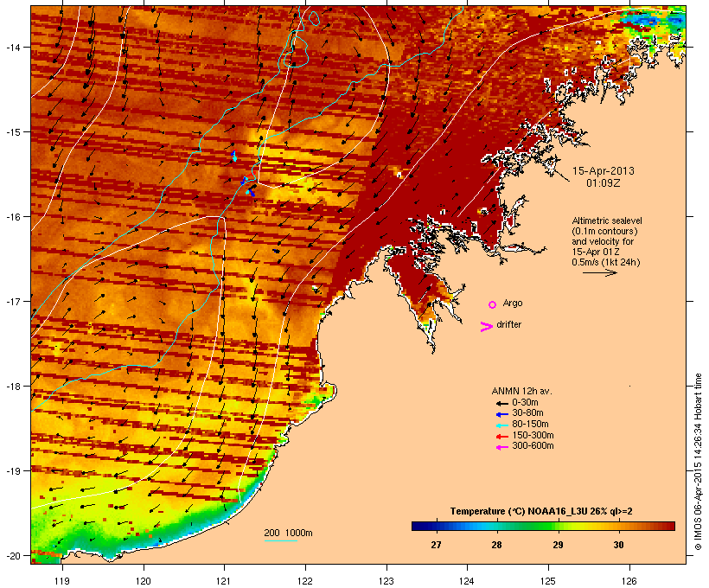709x588 pixels.
Task: Click the temperature color bar near 28
Action: 496,526
